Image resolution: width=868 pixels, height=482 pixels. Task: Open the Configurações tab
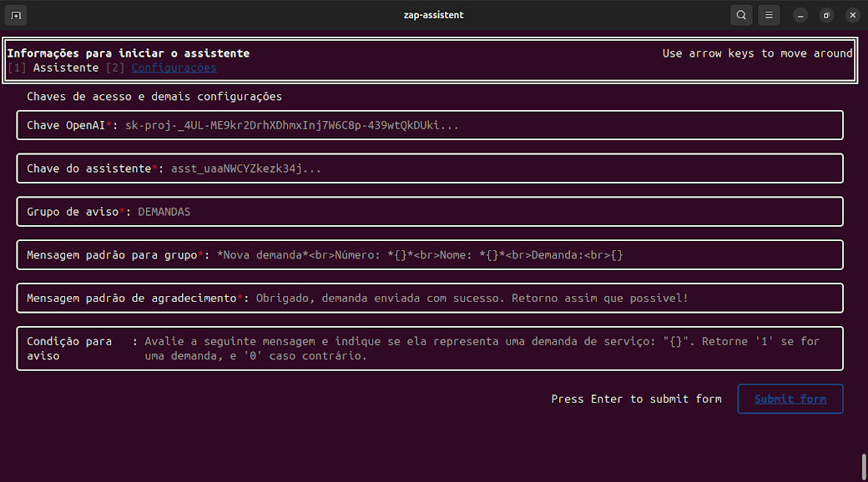(174, 68)
